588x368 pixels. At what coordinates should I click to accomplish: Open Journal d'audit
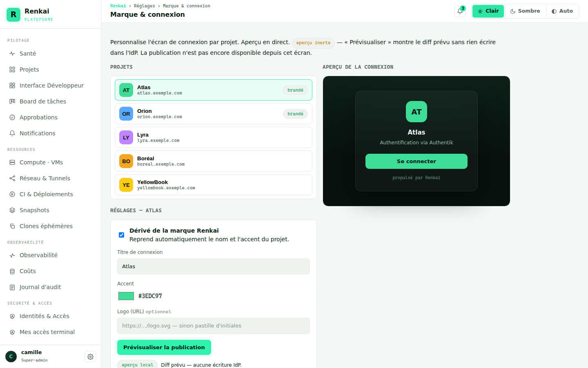[x=50, y=287]
